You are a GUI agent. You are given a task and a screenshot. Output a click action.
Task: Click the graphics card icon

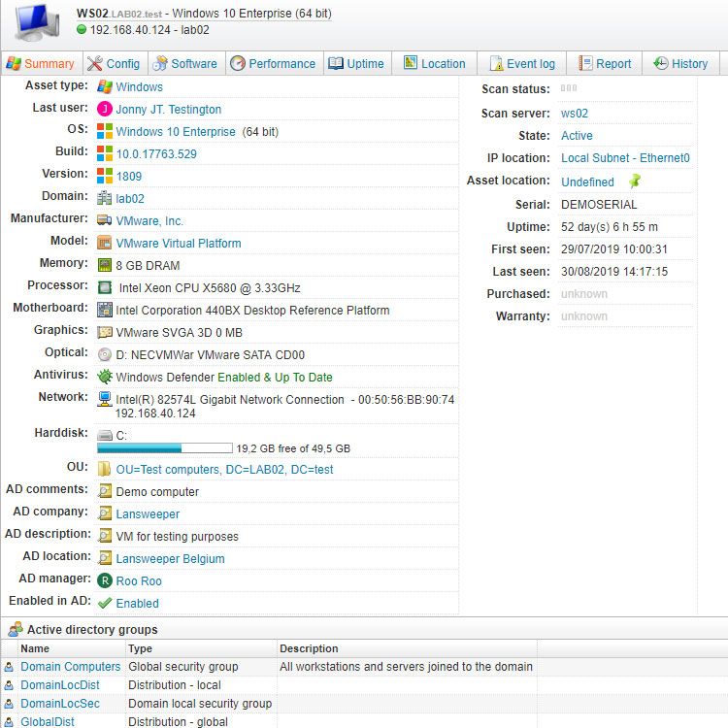[x=105, y=332]
